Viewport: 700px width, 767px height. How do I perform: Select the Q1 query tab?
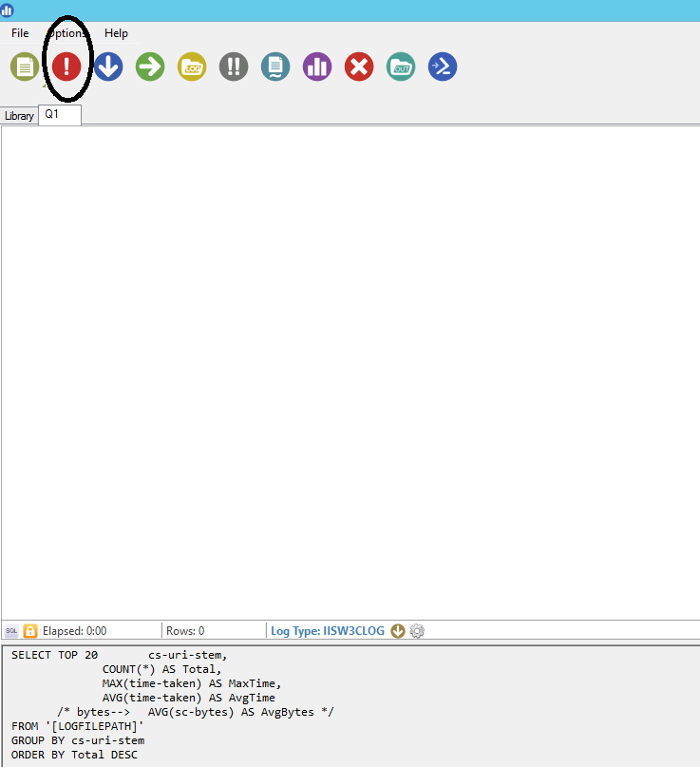60,115
